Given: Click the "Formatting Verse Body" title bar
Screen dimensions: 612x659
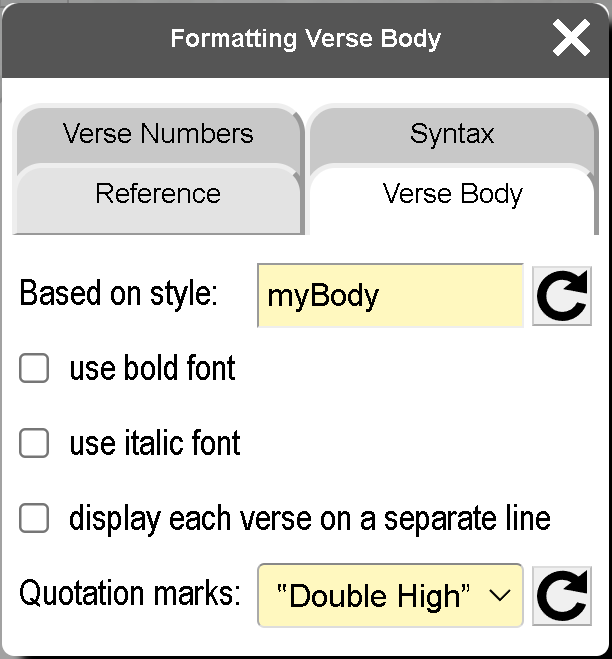Looking at the screenshot, I should coord(305,39).
